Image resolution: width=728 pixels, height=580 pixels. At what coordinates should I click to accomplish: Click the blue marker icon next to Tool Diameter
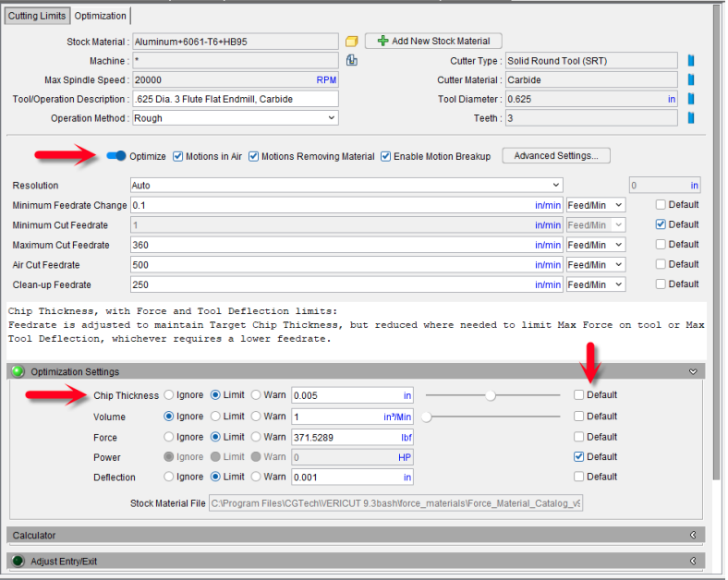[691, 99]
